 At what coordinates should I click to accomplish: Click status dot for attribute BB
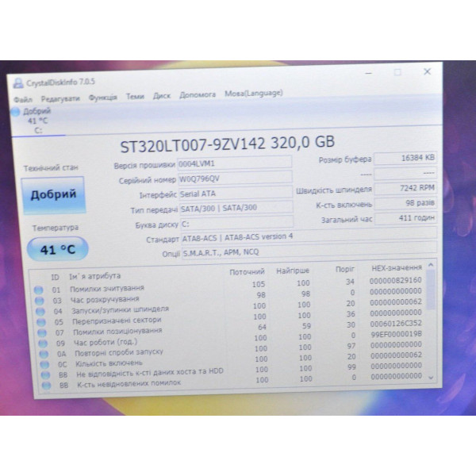coord(47,386)
